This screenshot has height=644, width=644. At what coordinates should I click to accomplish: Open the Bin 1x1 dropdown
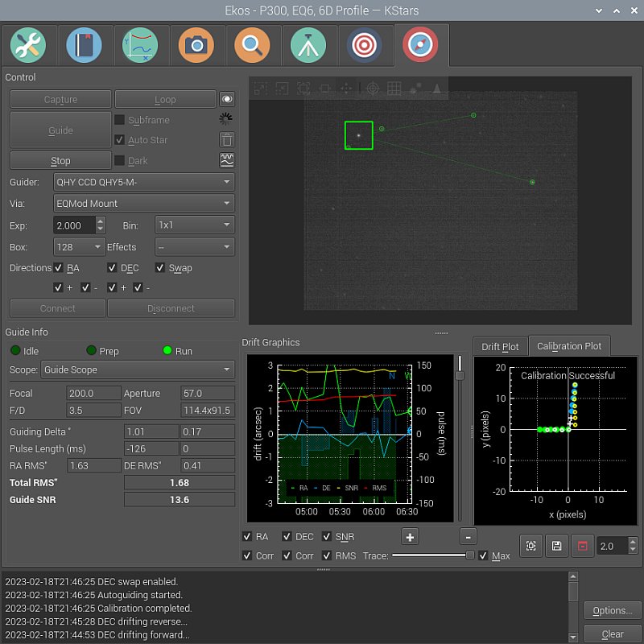pyautogui.click(x=195, y=225)
